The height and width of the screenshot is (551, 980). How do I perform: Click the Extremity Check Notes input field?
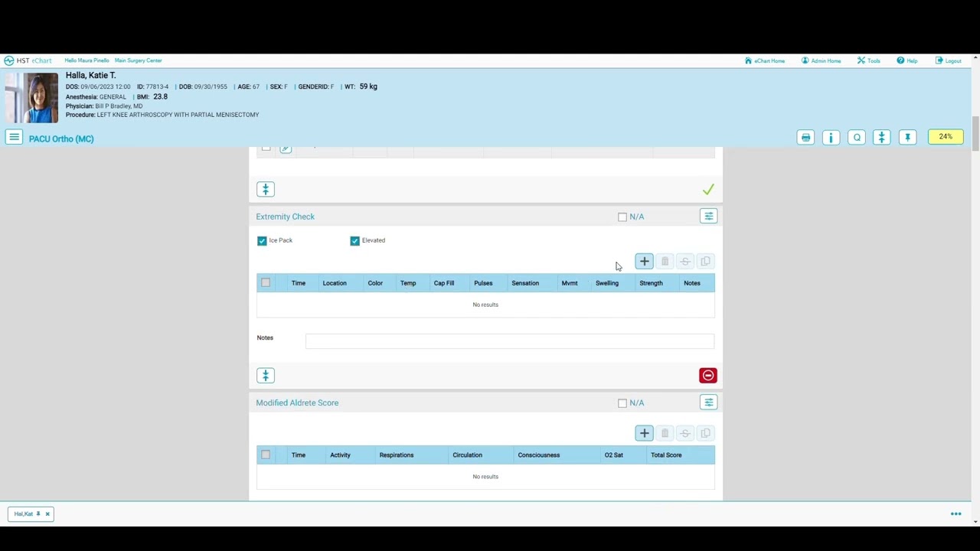click(x=509, y=341)
